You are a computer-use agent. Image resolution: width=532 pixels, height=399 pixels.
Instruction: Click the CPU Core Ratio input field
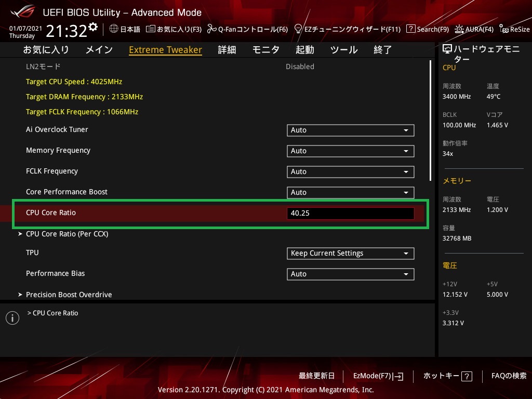pyautogui.click(x=351, y=213)
